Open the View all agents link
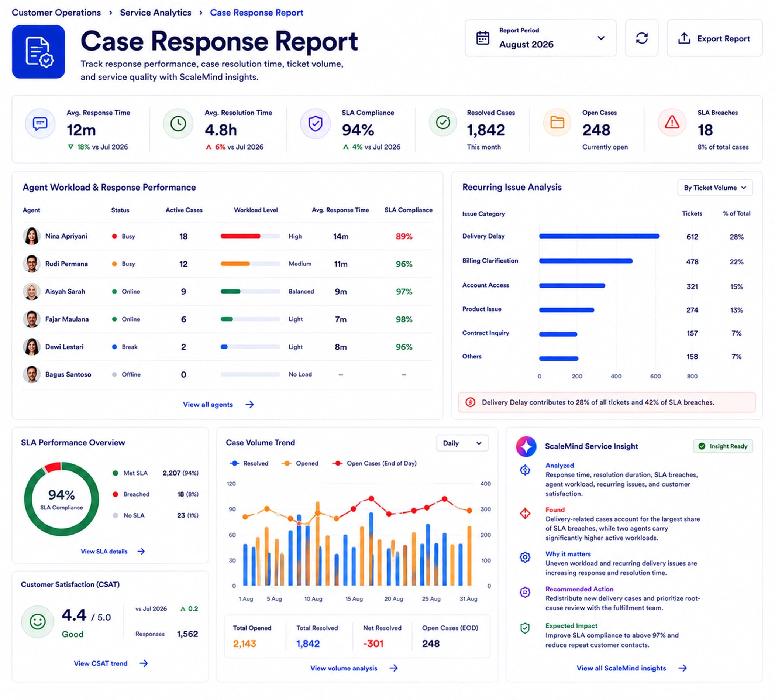775x700 pixels. click(218, 405)
